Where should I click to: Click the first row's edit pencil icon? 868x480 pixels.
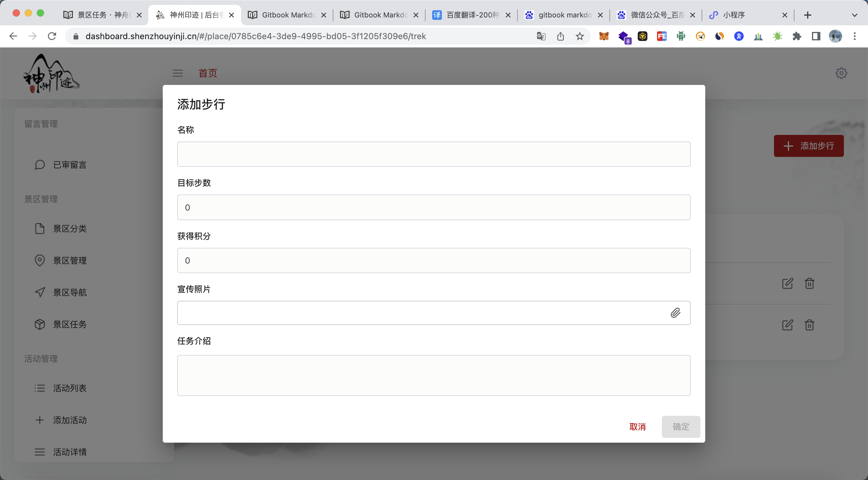787,283
